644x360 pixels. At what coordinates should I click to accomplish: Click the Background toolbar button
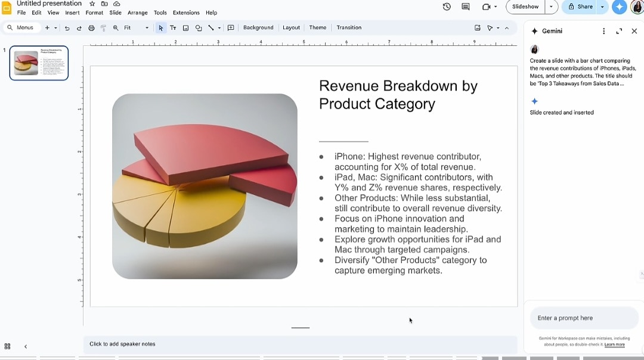pos(258,27)
